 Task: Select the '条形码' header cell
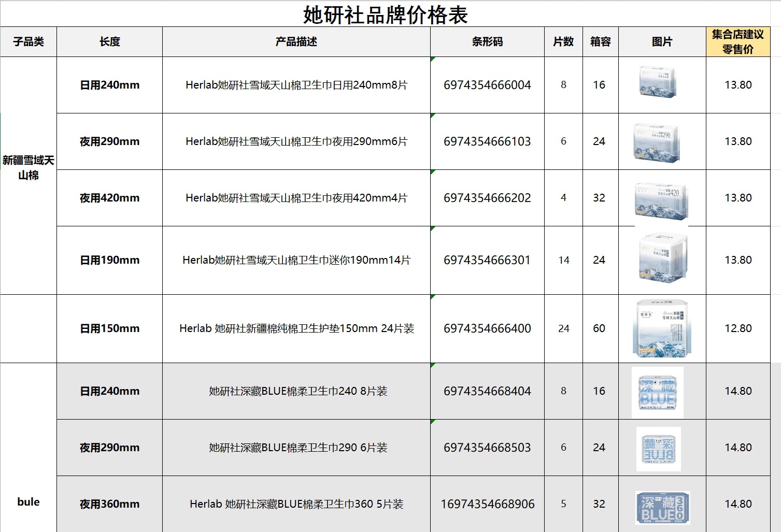(x=487, y=41)
